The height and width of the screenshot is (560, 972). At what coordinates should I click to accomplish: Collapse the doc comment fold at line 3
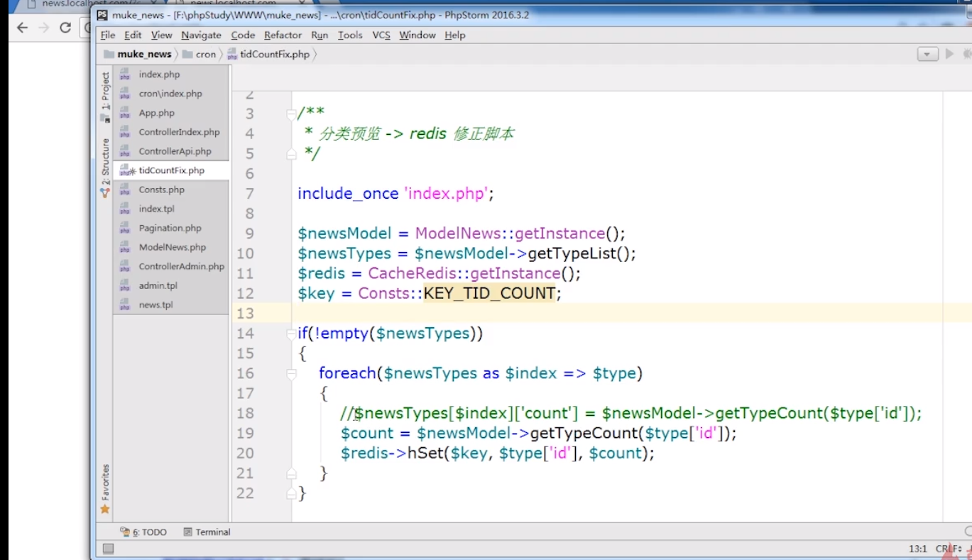pyautogui.click(x=291, y=114)
